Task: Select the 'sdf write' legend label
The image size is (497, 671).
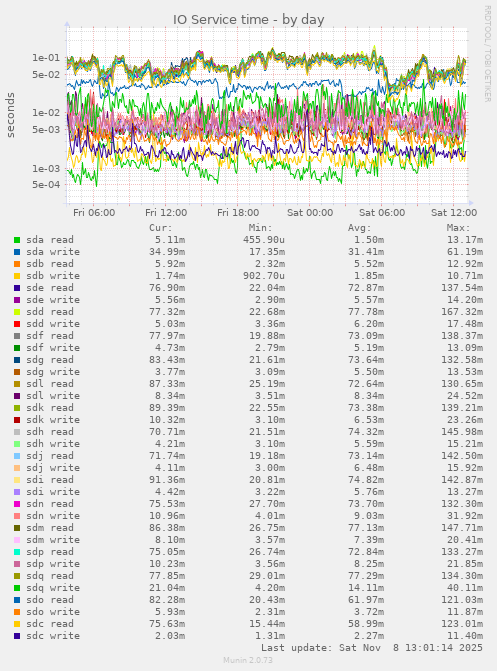Action: pyautogui.click(x=53, y=348)
